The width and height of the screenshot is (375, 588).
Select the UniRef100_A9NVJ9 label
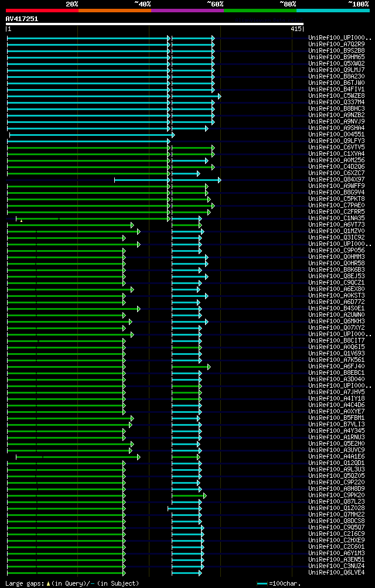[336, 121]
